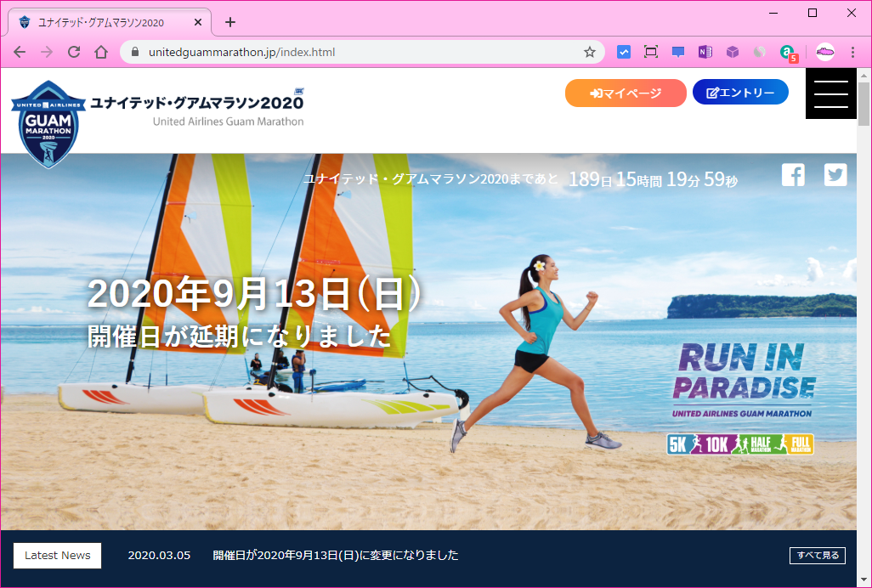Click the Guam Marathon shield logo
Viewport: 872px width, 588px height.
(48, 125)
